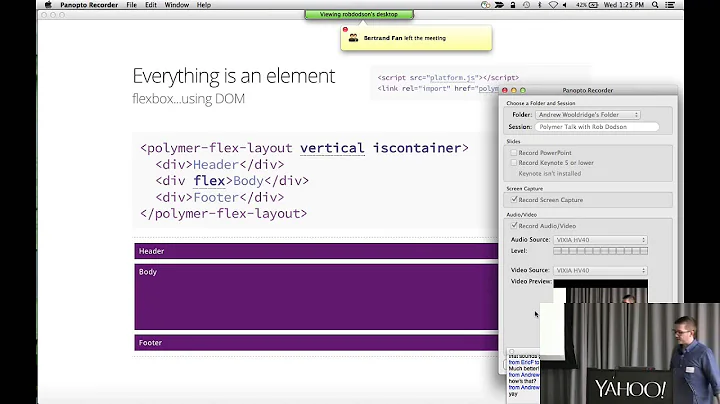The image size is (720, 404).
Task: Click the purple Body demo box
Action: (316, 297)
